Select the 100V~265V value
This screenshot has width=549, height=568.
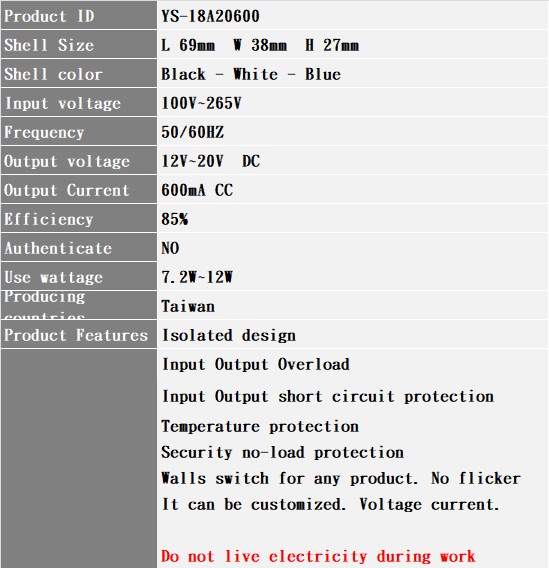click(x=201, y=103)
